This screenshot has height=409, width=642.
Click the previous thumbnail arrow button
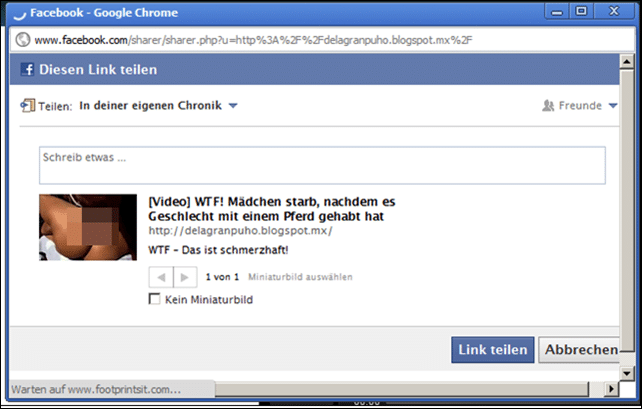(161, 277)
